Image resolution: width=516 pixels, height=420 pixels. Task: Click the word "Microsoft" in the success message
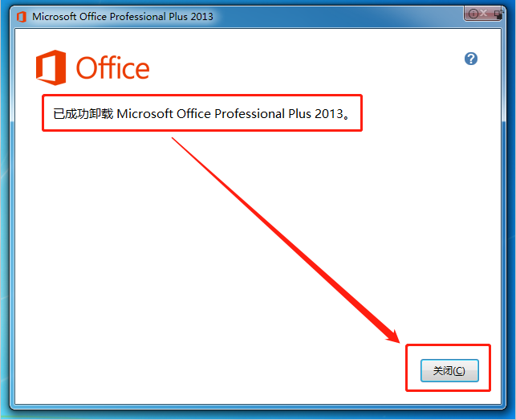[145, 114]
